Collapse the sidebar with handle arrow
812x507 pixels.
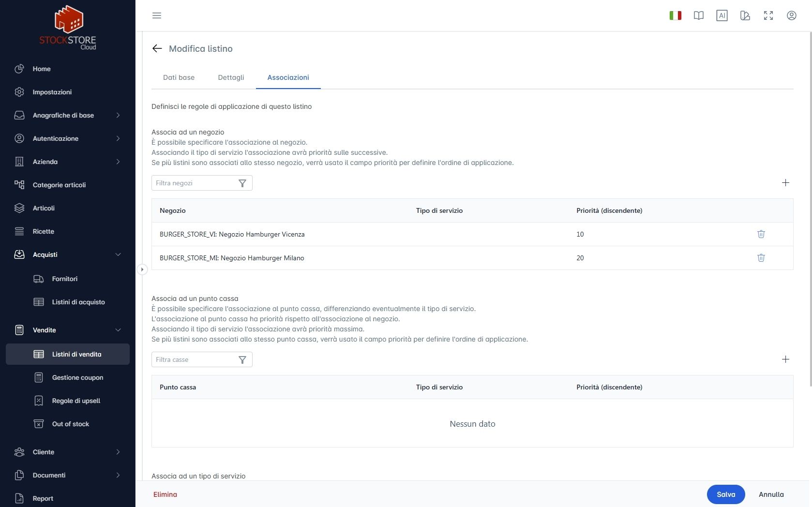[x=142, y=269]
